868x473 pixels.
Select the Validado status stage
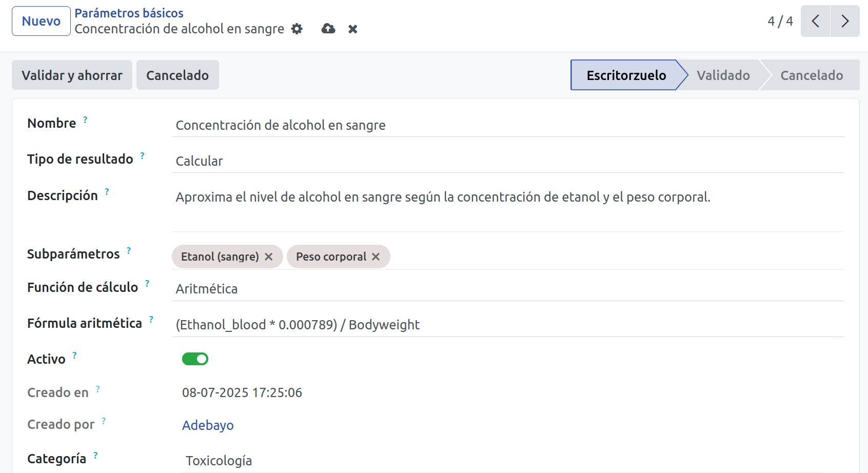point(723,75)
